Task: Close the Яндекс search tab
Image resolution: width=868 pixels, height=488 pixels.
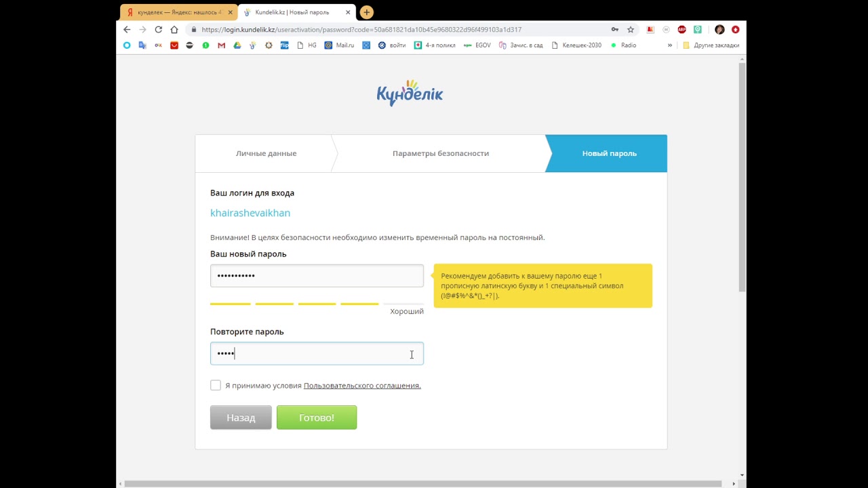Action: pos(230,12)
